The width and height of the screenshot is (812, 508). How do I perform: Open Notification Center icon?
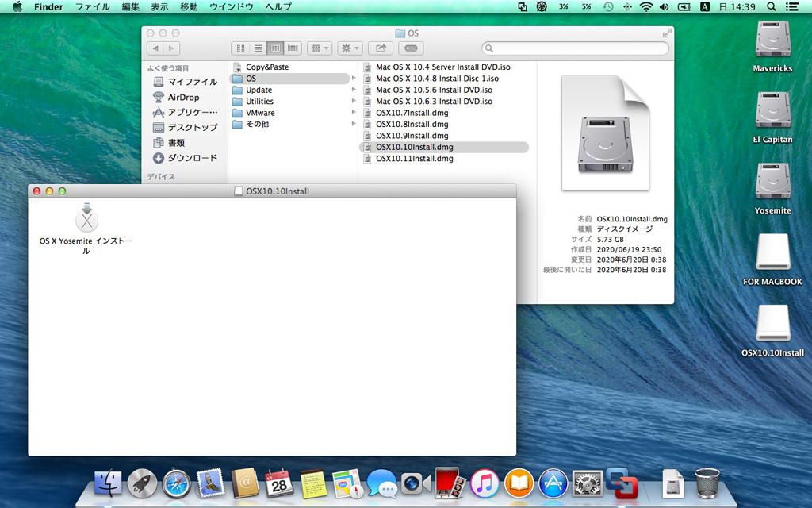(792, 6)
